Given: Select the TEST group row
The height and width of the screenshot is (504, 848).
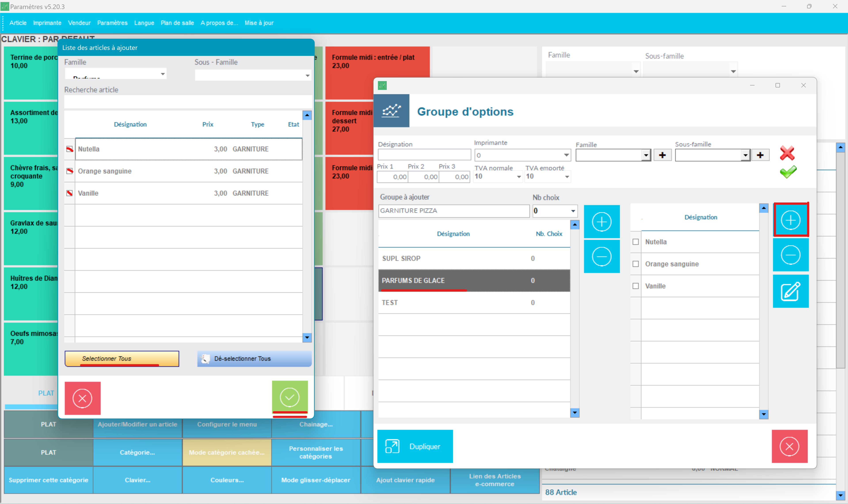Looking at the screenshot, I should tap(474, 303).
